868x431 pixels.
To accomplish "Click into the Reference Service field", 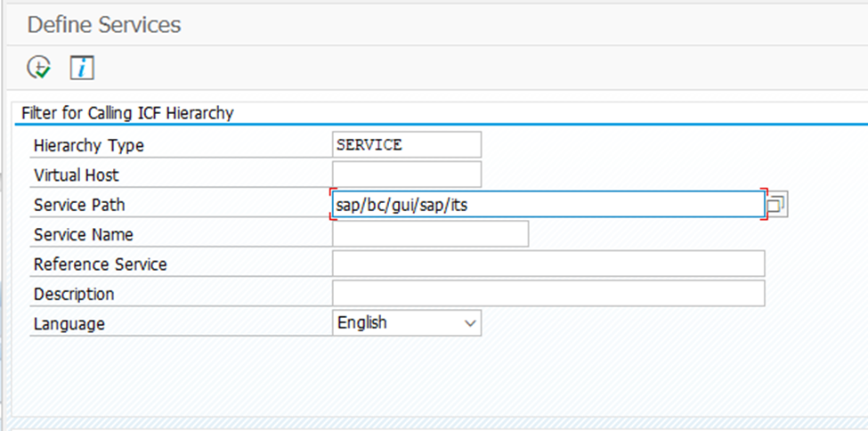I will click(x=548, y=264).
